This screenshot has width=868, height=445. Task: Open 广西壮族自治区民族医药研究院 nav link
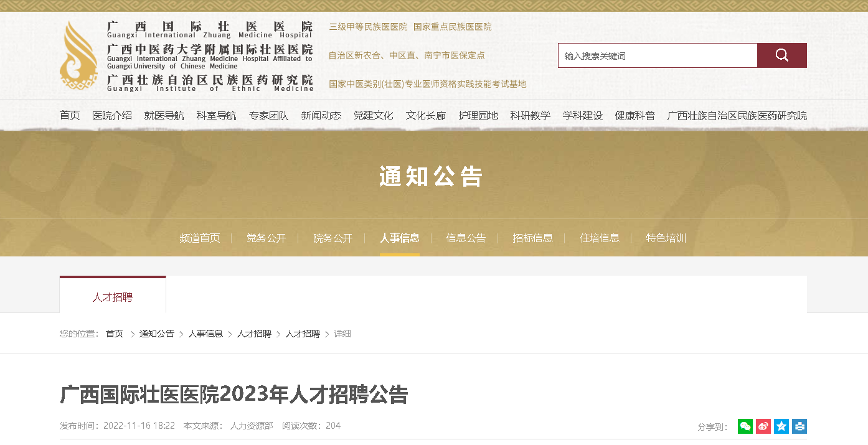tap(737, 116)
